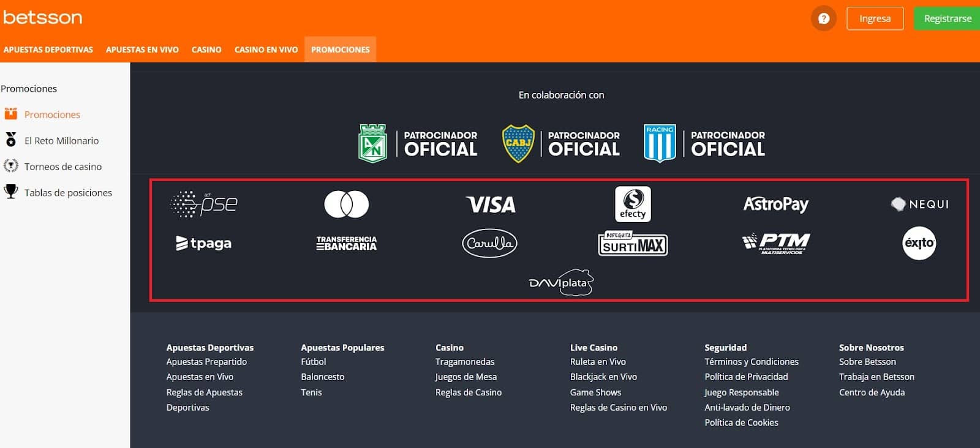Click the Ingresa login button

(x=875, y=18)
